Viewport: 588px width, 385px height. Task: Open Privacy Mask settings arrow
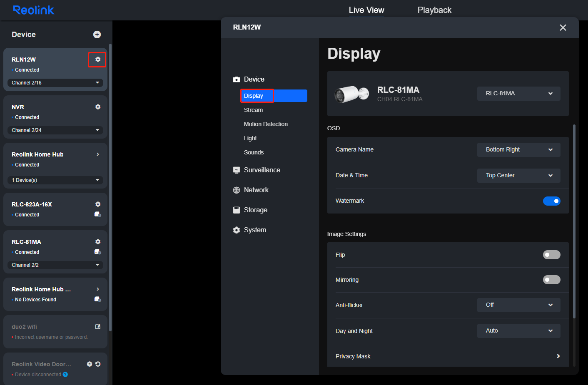coord(558,356)
